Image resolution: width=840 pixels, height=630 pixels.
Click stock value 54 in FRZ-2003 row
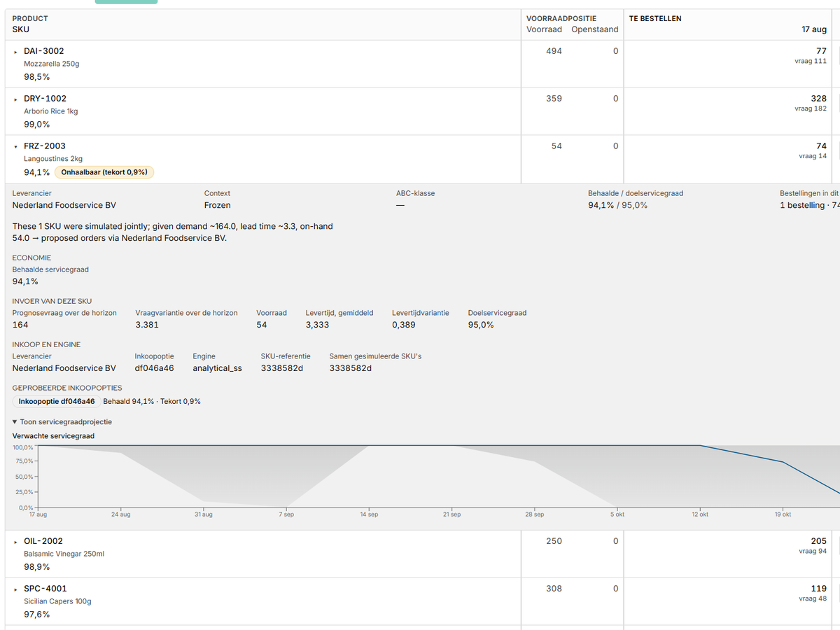[556, 146]
